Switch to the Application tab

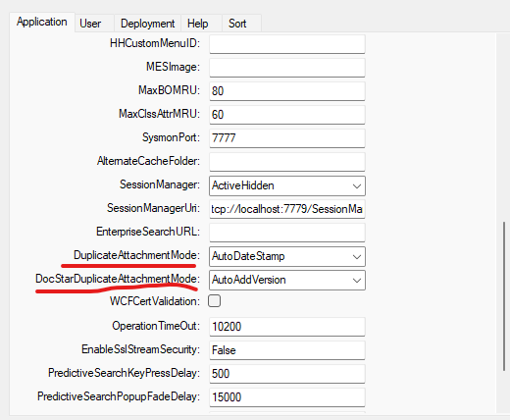tap(42, 23)
